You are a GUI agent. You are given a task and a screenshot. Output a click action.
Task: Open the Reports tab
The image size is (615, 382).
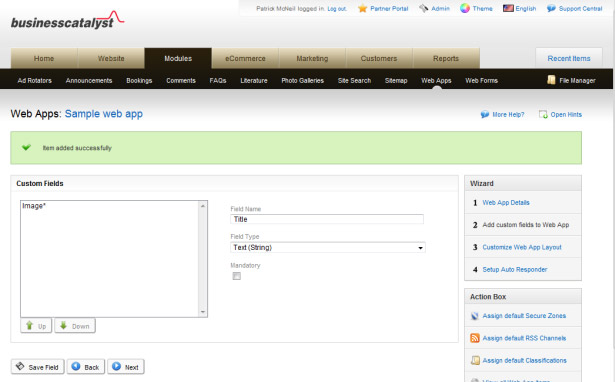point(446,58)
